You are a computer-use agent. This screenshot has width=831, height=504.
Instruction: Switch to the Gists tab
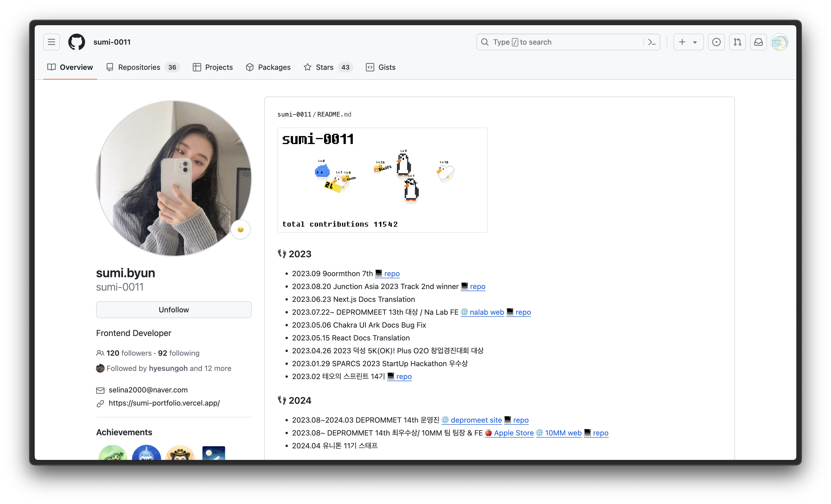pyautogui.click(x=381, y=67)
